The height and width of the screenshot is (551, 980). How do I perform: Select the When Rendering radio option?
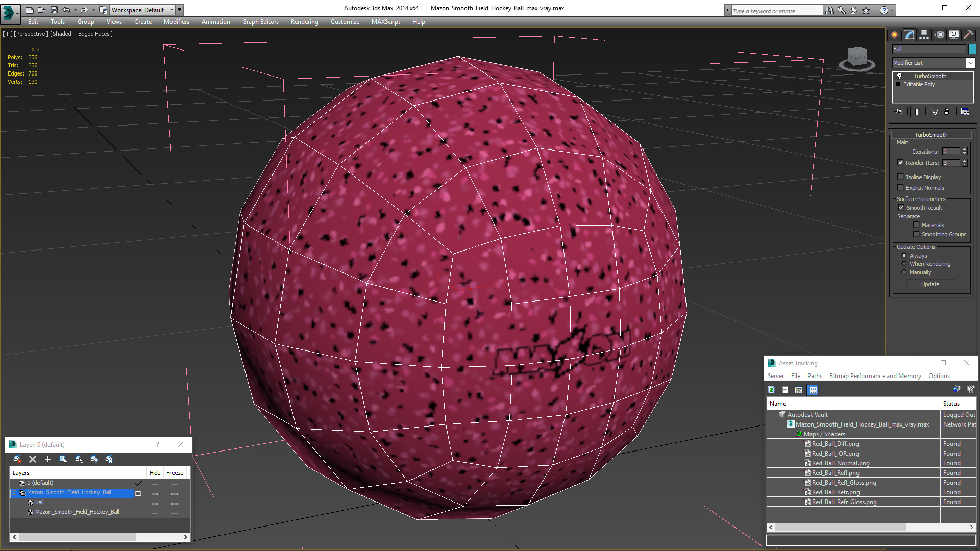coord(904,264)
